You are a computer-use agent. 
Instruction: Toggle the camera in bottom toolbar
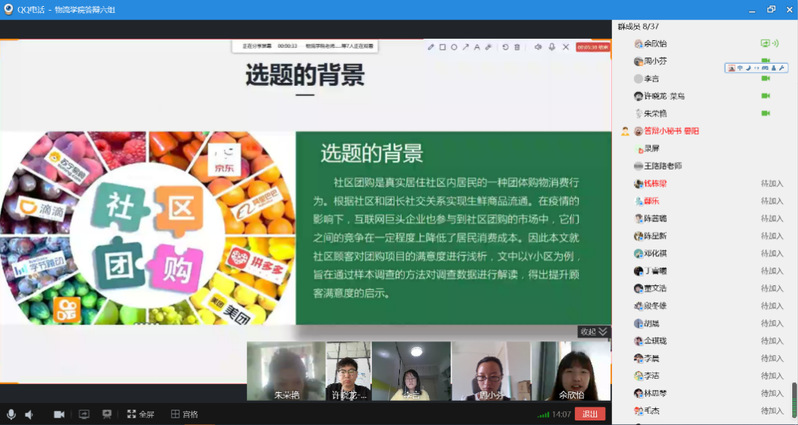pos(58,414)
